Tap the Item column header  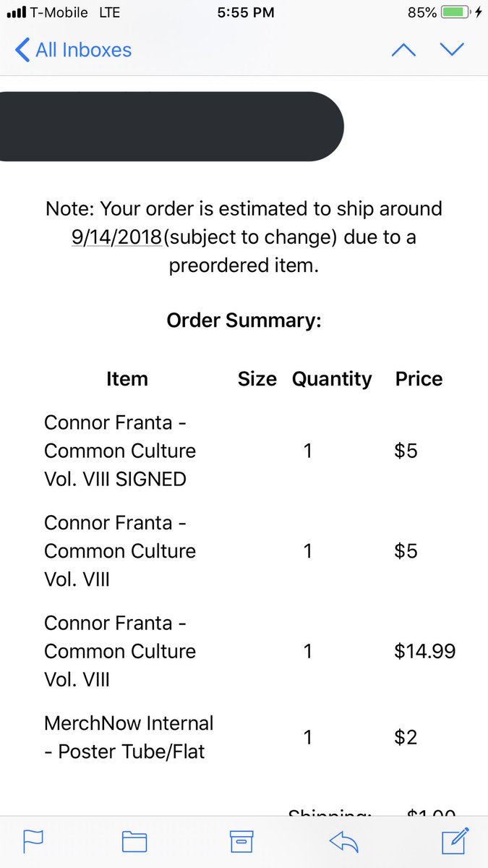click(x=127, y=379)
